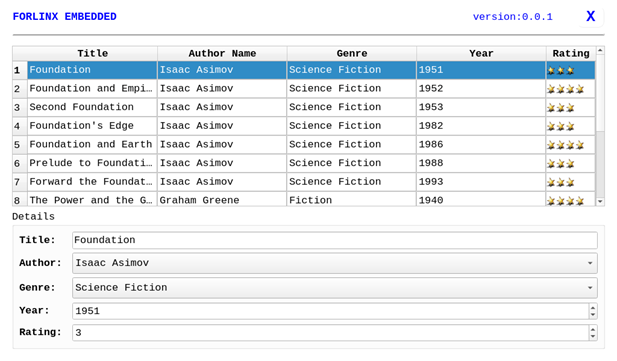This screenshot has height=361, width=617.
Task: Click the Year column header
Action: click(x=481, y=53)
